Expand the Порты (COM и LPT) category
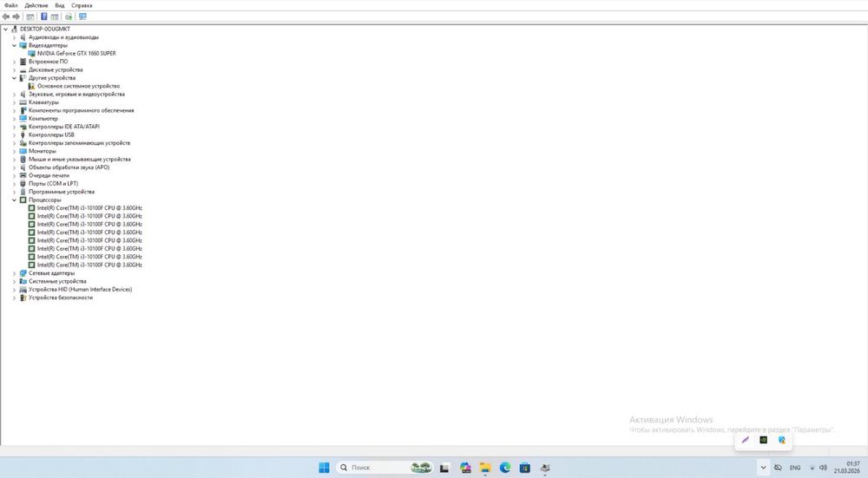 [15, 184]
